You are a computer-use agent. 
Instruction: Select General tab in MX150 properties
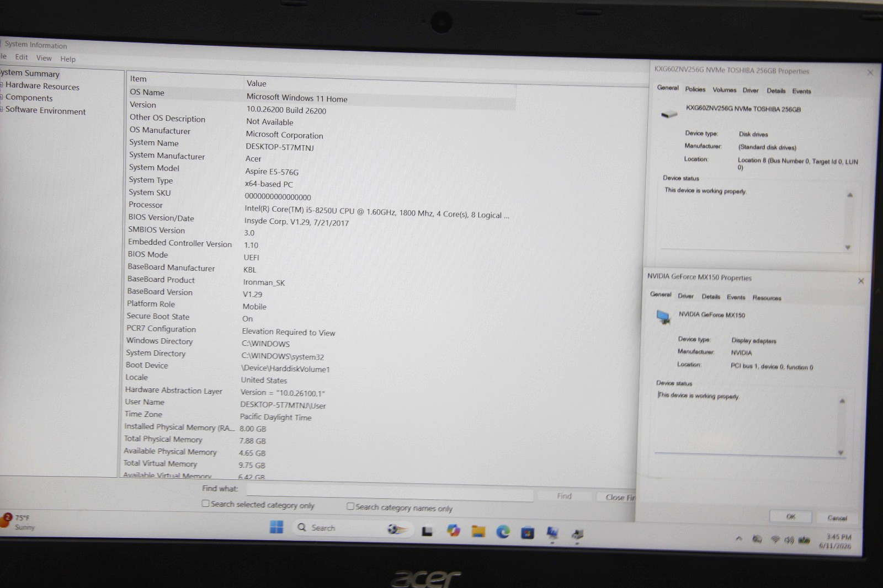[x=661, y=295]
